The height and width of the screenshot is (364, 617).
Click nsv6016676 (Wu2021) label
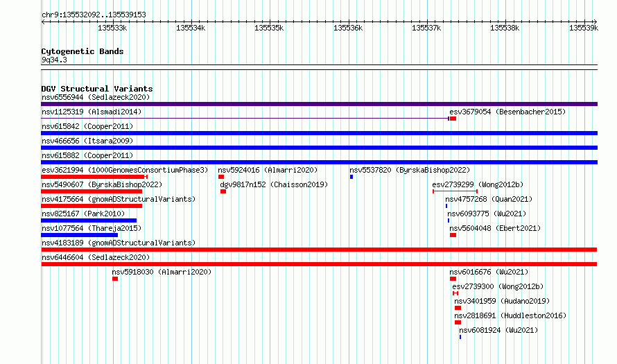(489, 272)
